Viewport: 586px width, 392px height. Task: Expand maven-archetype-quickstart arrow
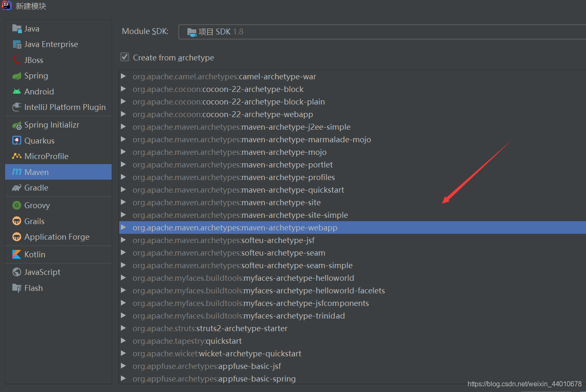pos(123,190)
